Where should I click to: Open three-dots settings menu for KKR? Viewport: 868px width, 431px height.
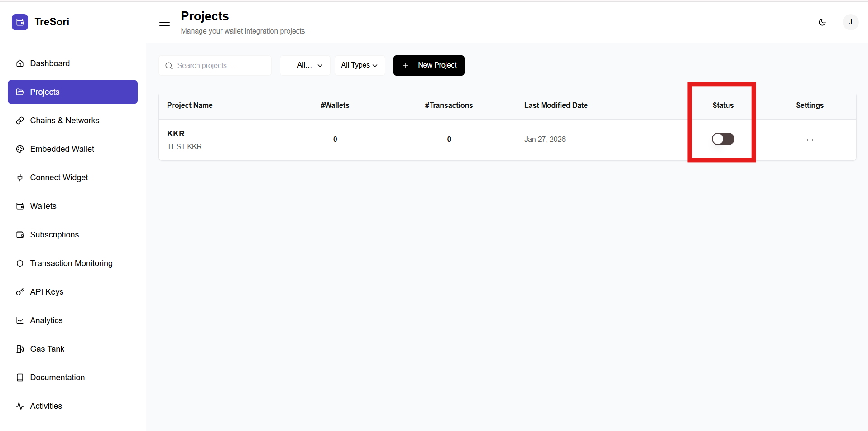click(x=810, y=140)
